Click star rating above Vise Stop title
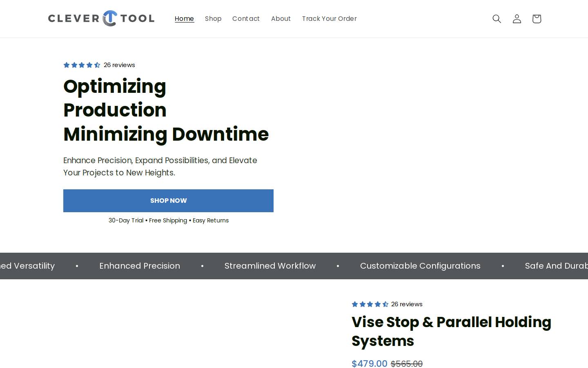 pyautogui.click(x=370, y=304)
